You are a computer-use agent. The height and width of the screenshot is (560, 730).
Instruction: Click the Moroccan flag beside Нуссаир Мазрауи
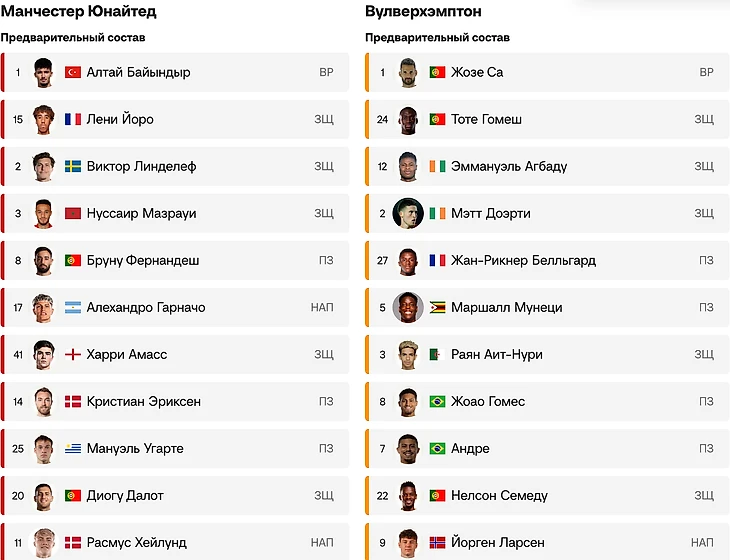pyautogui.click(x=73, y=213)
